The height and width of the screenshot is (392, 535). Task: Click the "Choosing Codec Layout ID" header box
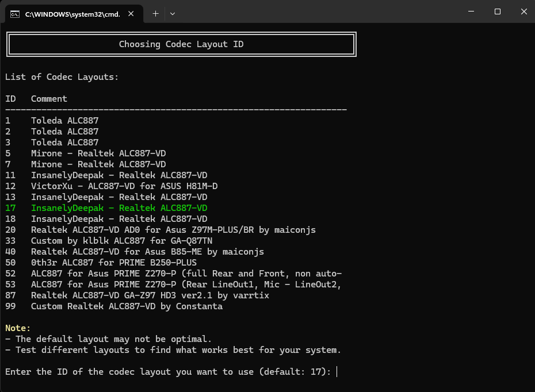(x=181, y=44)
